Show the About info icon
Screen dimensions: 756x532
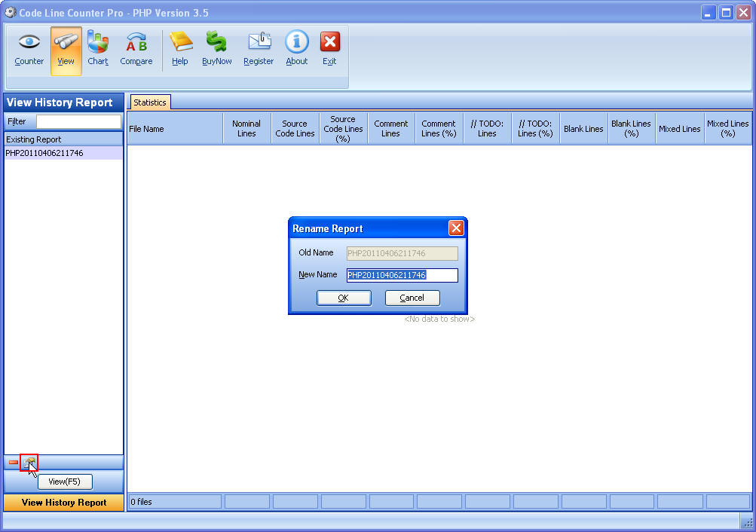click(x=296, y=47)
